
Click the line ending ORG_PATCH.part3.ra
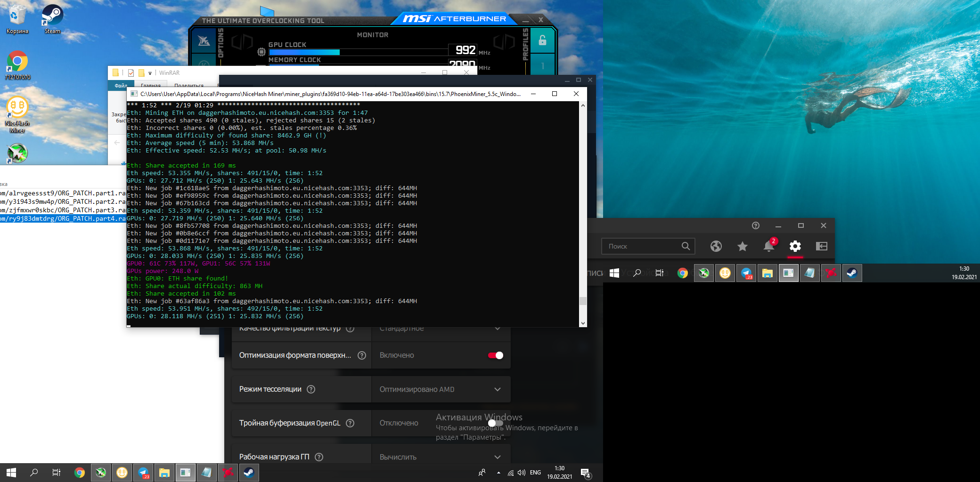click(63, 210)
